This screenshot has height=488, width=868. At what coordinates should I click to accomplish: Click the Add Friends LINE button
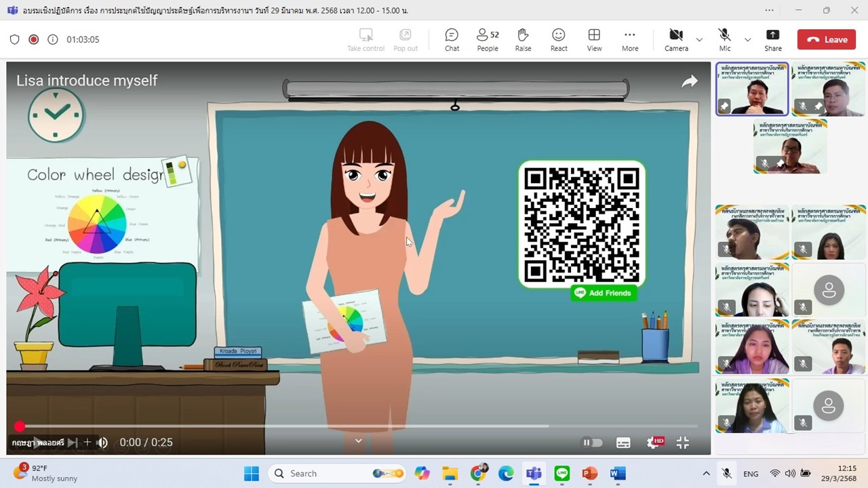[x=603, y=293]
